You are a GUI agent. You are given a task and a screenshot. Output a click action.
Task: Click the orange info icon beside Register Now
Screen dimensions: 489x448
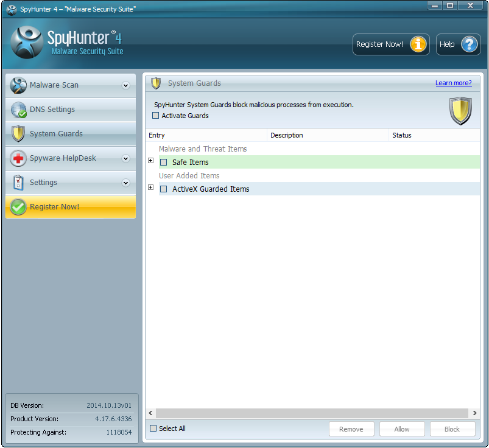click(x=418, y=44)
